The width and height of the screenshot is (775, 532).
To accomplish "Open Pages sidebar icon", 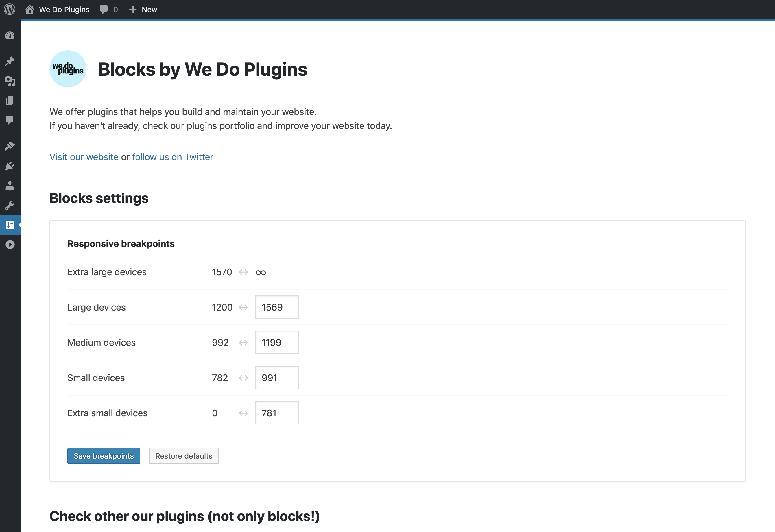I will (10, 100).
